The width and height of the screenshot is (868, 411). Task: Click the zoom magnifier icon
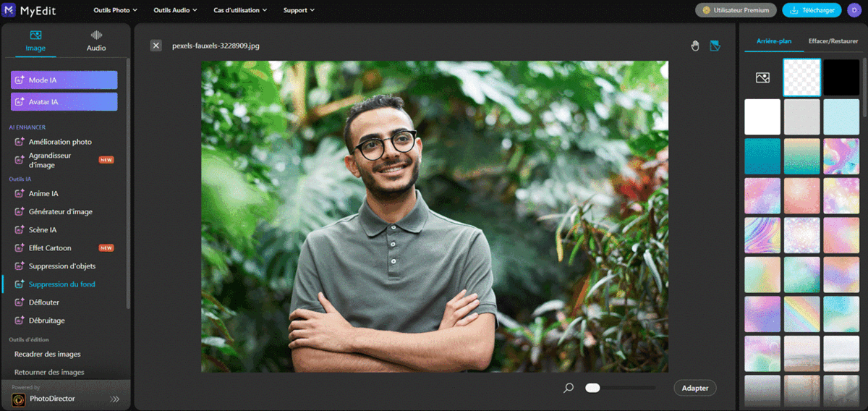point(569,388)
